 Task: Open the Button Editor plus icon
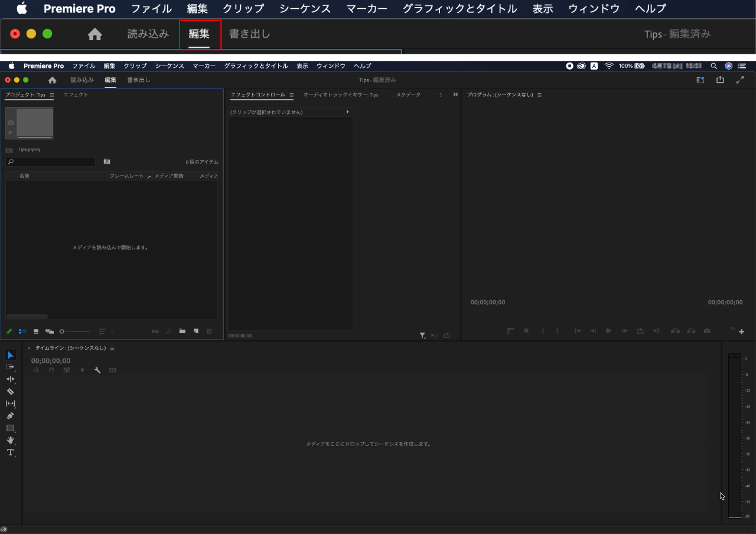tap(742, 331)
